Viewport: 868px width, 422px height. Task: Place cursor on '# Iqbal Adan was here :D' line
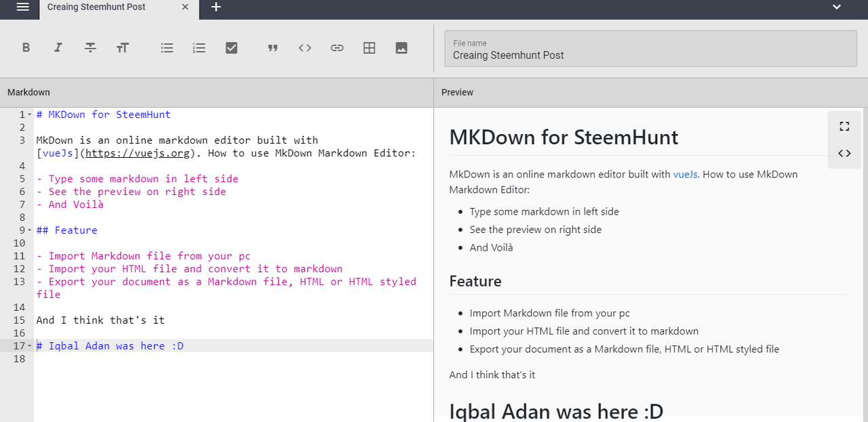110,346
